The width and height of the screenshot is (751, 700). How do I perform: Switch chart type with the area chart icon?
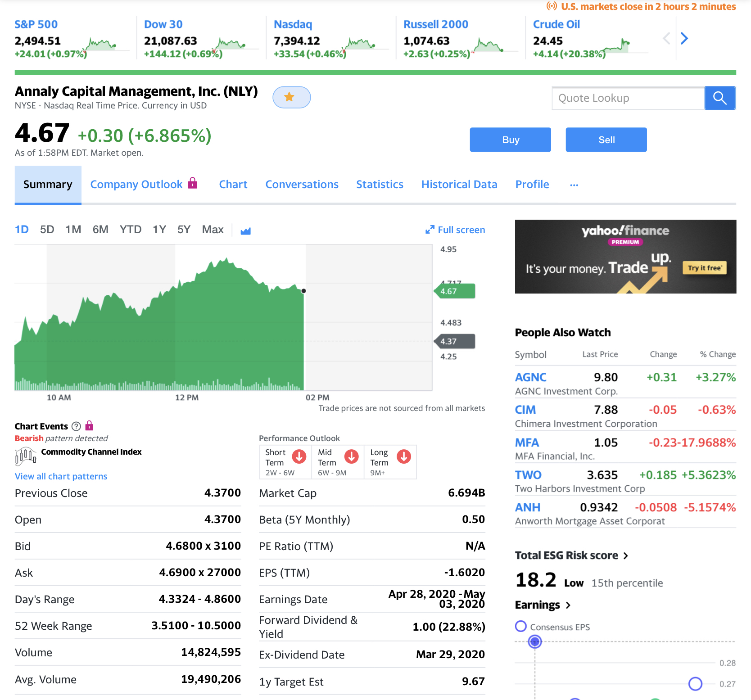[245, 231]
